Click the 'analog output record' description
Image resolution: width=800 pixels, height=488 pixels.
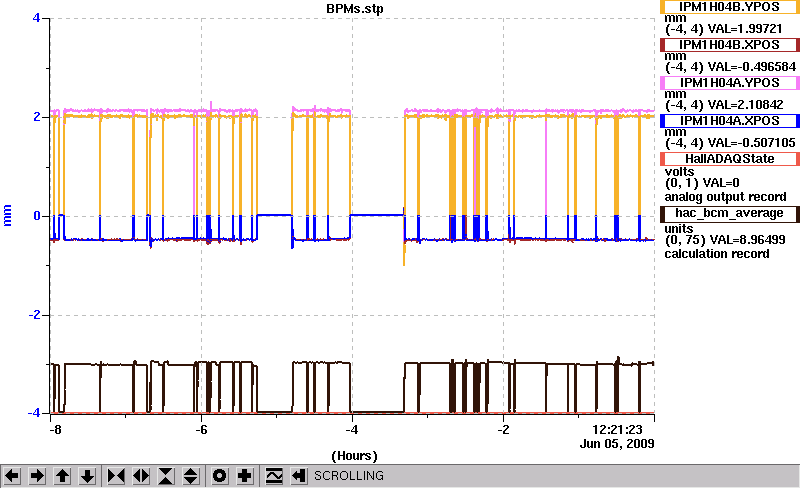(x=725, y=197)
